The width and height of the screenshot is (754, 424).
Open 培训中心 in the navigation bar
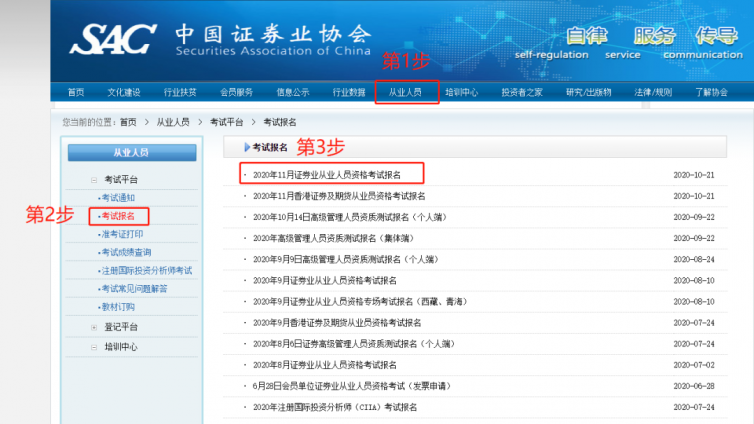click(461, 92)
